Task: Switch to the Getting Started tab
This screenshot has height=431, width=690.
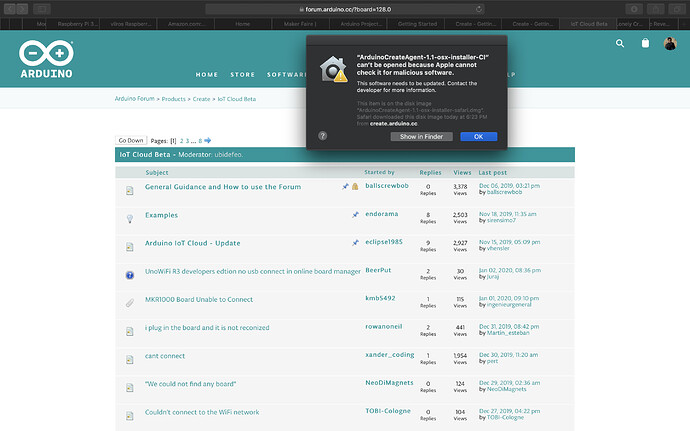Action: click(417, 24)
